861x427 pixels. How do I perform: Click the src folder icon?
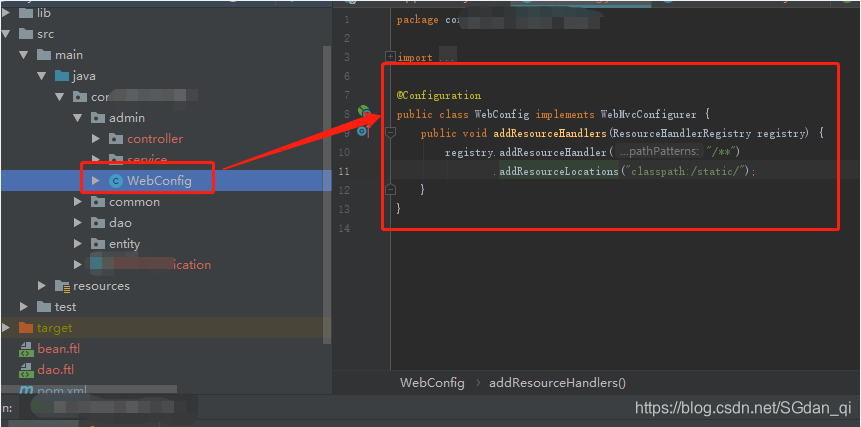click(x=26, y=33)
